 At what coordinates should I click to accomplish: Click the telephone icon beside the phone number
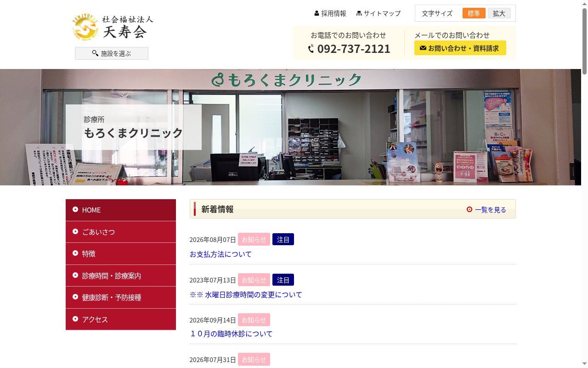311,49
